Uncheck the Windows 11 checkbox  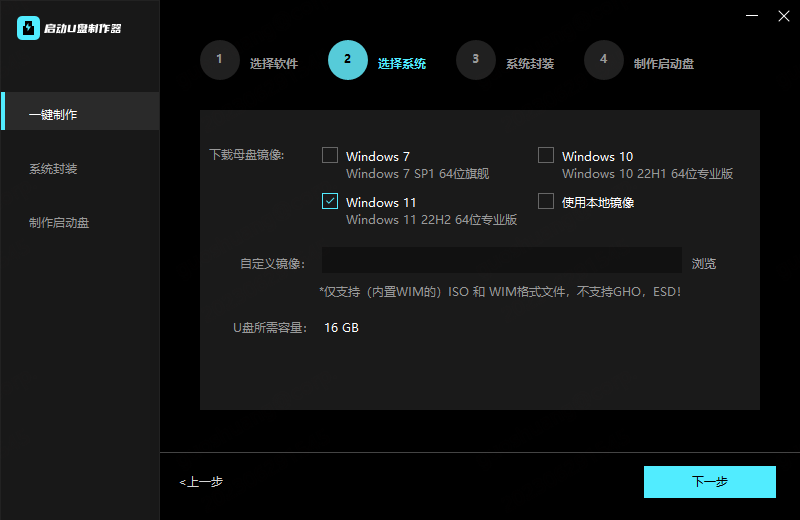coord(330,201)
